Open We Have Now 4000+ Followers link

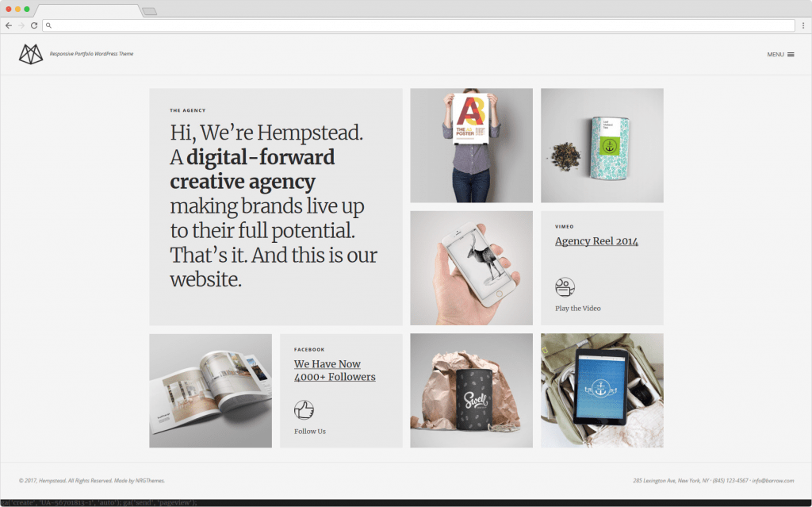coord(335,371)
